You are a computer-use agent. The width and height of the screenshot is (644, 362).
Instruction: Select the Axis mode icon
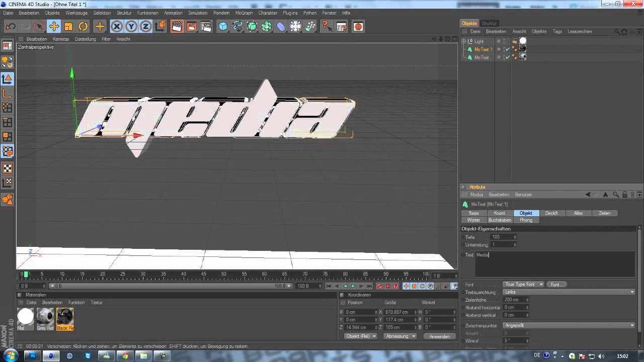point(7,93)
